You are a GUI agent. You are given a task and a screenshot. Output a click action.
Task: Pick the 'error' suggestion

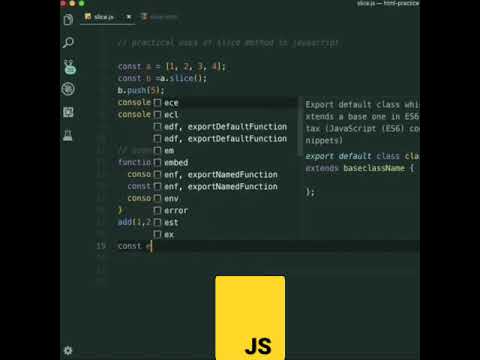click(225, 211)
